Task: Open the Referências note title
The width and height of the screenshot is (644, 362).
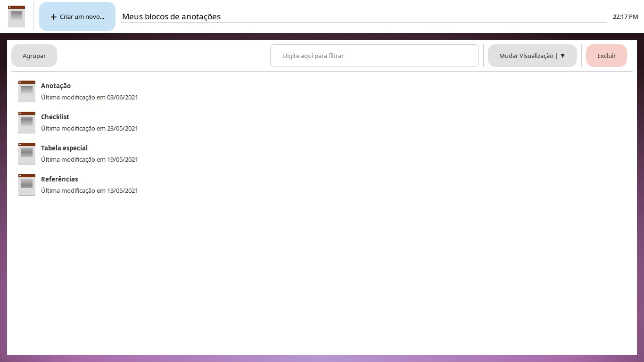Action: [59, 179]
